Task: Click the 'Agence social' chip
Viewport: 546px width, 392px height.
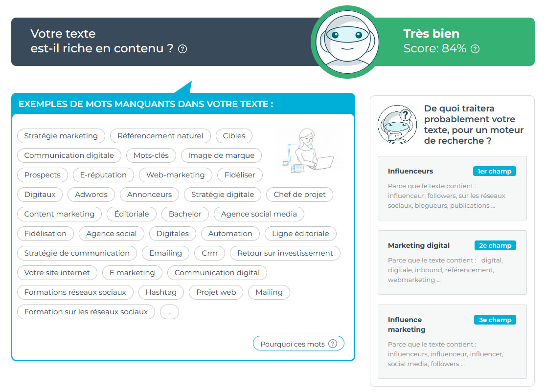Action: 112,233
